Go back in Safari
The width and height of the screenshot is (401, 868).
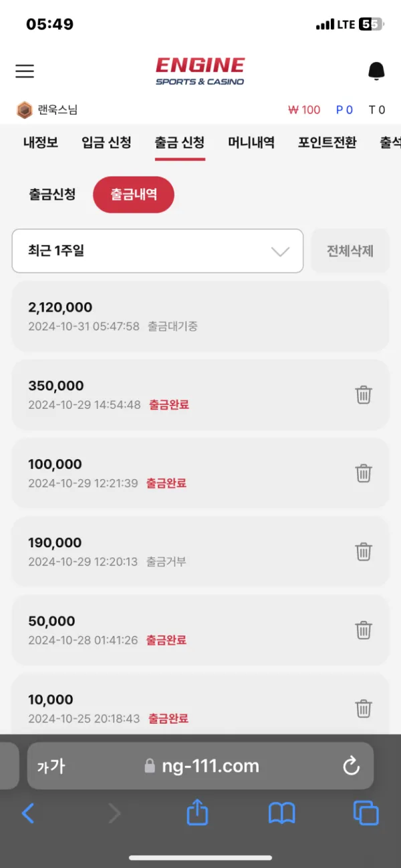(28, 813)
